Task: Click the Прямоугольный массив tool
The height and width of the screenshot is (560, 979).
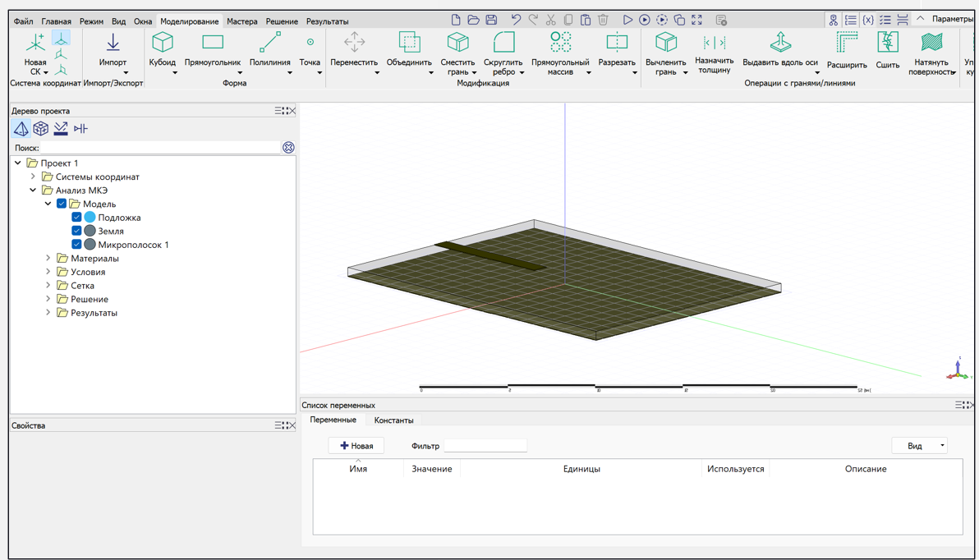Action: [560, 49]
